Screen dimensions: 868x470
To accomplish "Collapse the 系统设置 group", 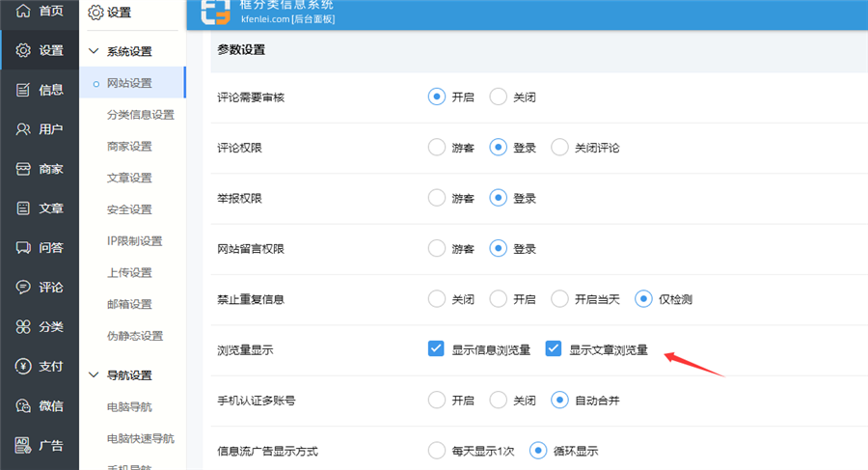I will click(94, 51).
